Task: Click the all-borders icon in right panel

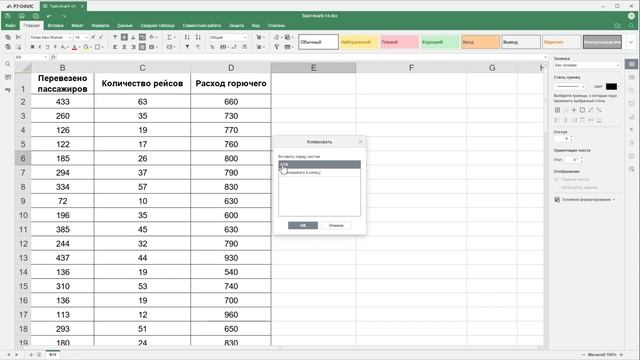Action: pyautogui.click(x=558, y=110)
